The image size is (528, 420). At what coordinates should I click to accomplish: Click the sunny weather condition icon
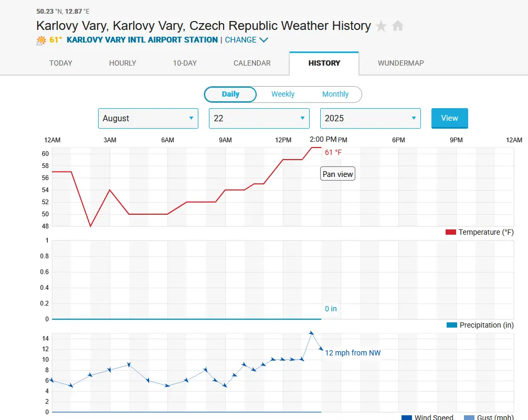point(41,40)
